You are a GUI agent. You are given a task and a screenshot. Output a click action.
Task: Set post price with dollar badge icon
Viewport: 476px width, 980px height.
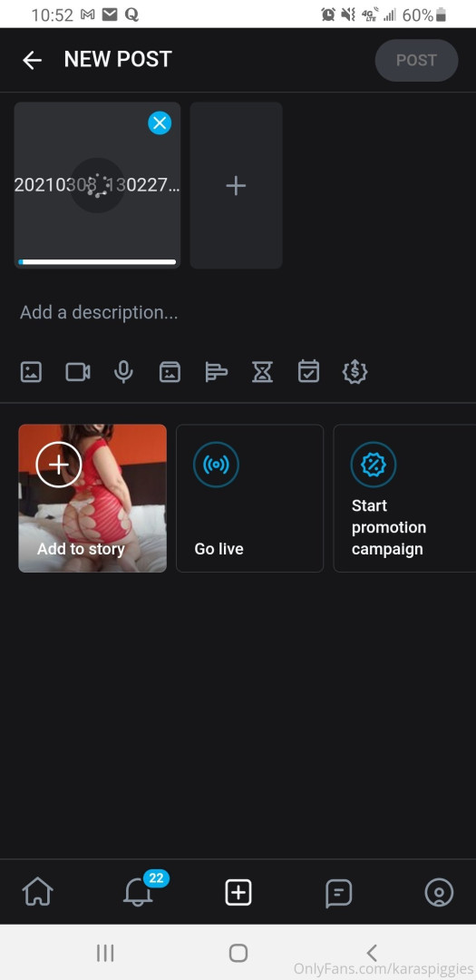355,373
